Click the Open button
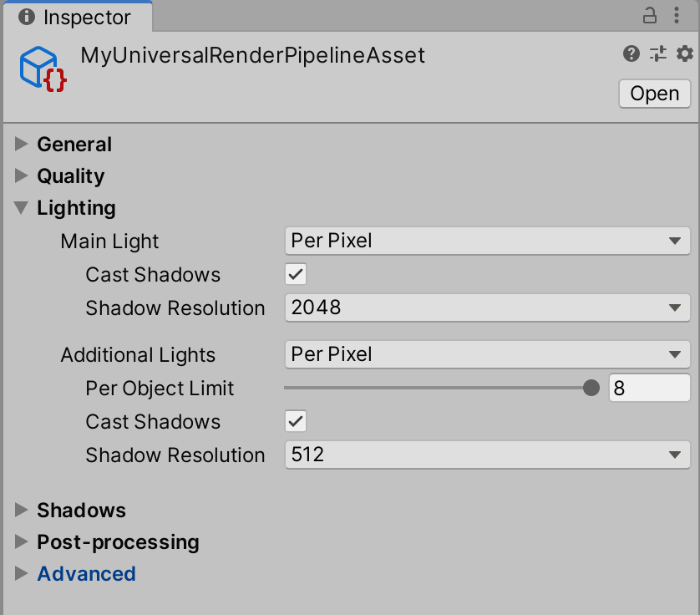700x615 pixels. pos(654,93)
